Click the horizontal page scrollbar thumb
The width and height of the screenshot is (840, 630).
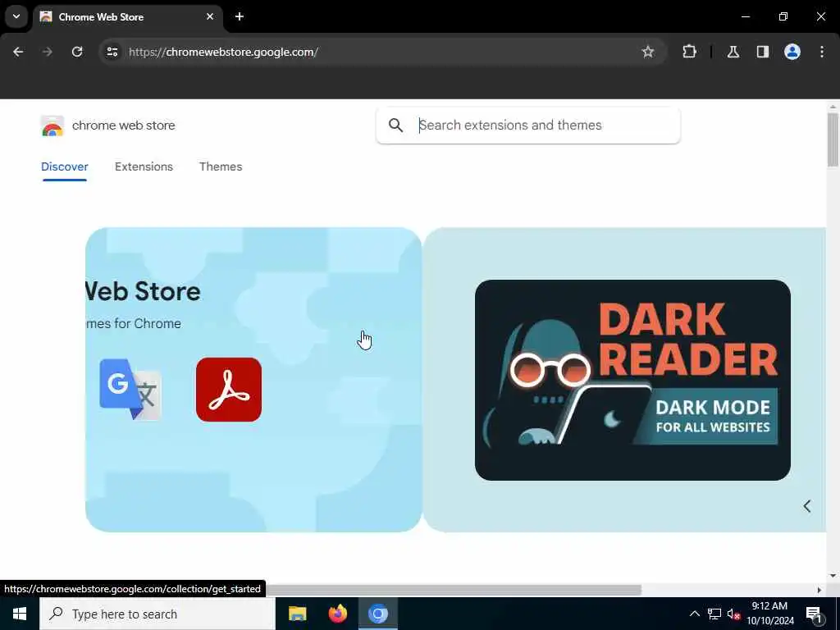click(453, 590)
